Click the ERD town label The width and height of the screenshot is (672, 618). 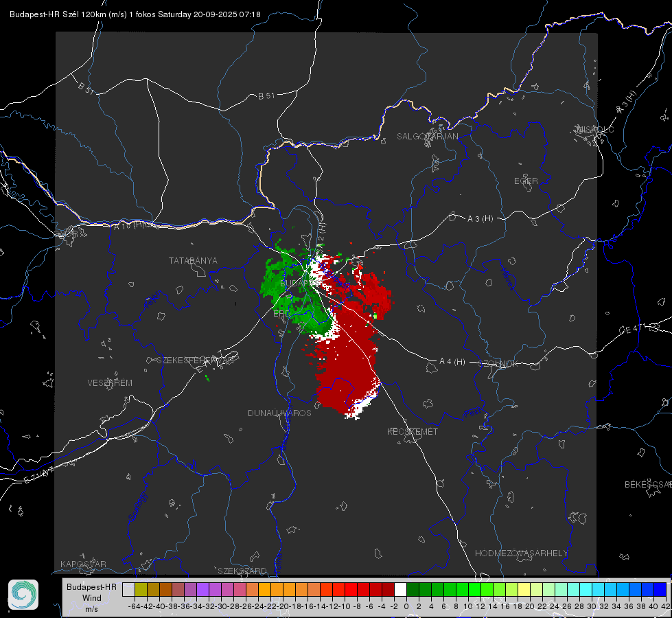coord(281,314)
